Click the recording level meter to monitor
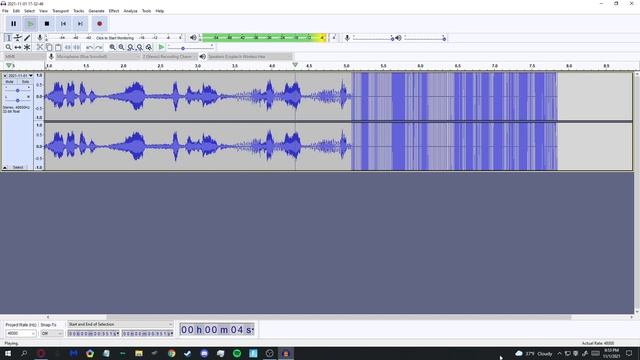This screenshot has height=360, width=640. [114, 38]
